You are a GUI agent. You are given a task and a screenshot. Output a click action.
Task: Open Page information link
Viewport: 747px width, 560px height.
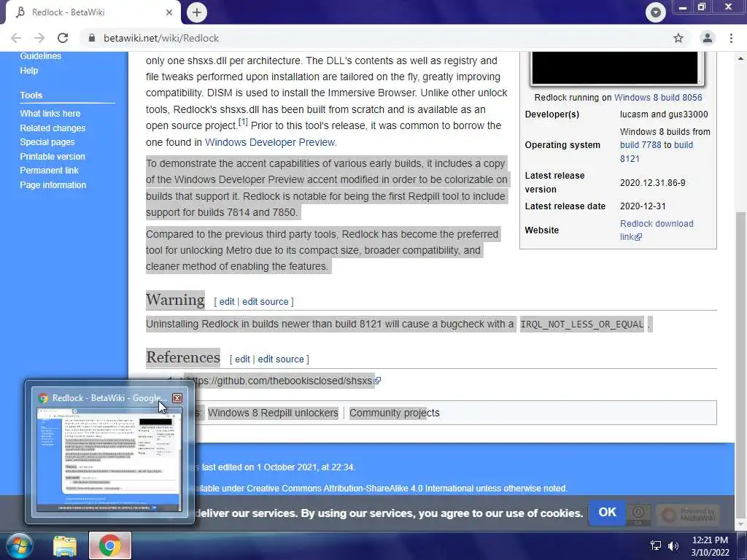[x=53, y=184]
